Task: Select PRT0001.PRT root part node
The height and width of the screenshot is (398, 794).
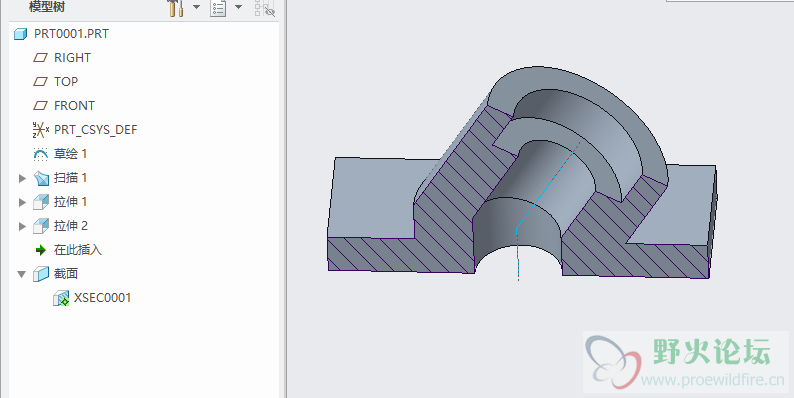Action: click(61, 34)
